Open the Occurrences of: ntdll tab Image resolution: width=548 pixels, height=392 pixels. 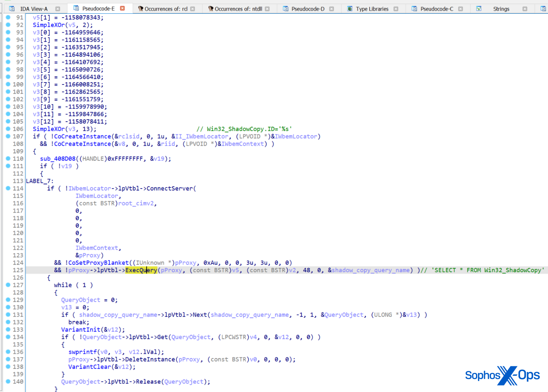point(238,9)
